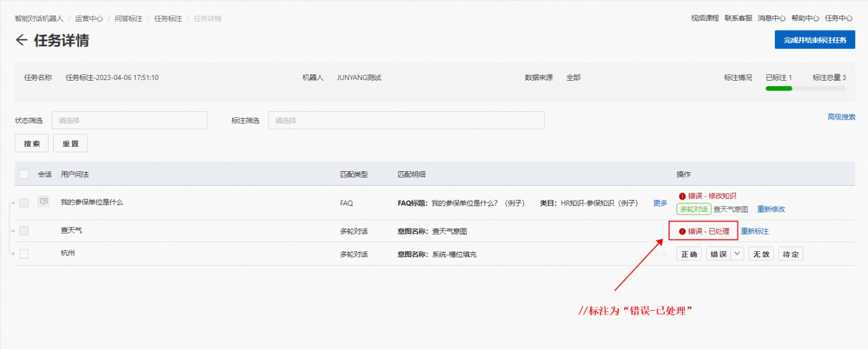Image resolution: width=868 pixels, height=349 pixels.
Task: Click the 完成并结束标注任务 button
Action: tap(815, 40)
